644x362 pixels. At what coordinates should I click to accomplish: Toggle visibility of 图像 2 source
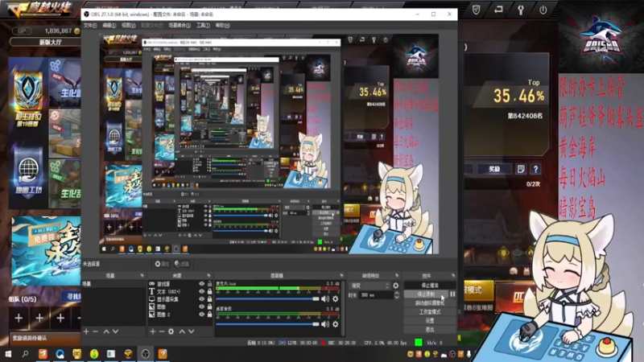coord(202,315)
